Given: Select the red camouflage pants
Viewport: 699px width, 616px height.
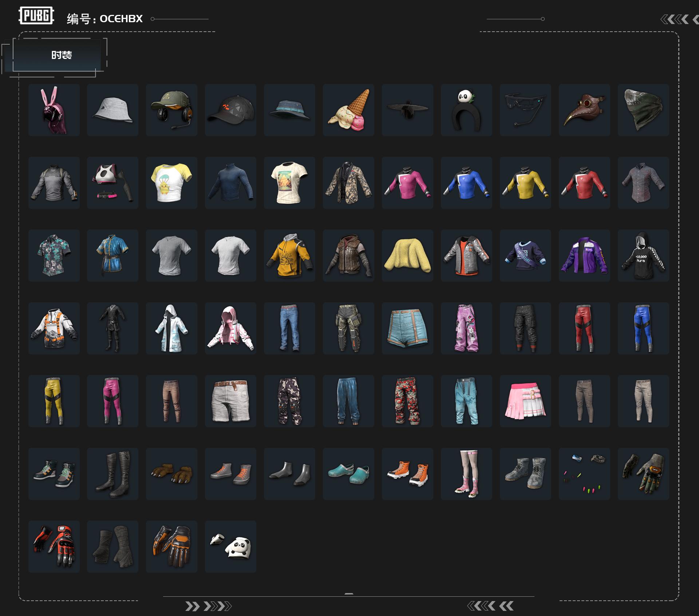Looking at the screenshot, I should [x=408, y=401].
